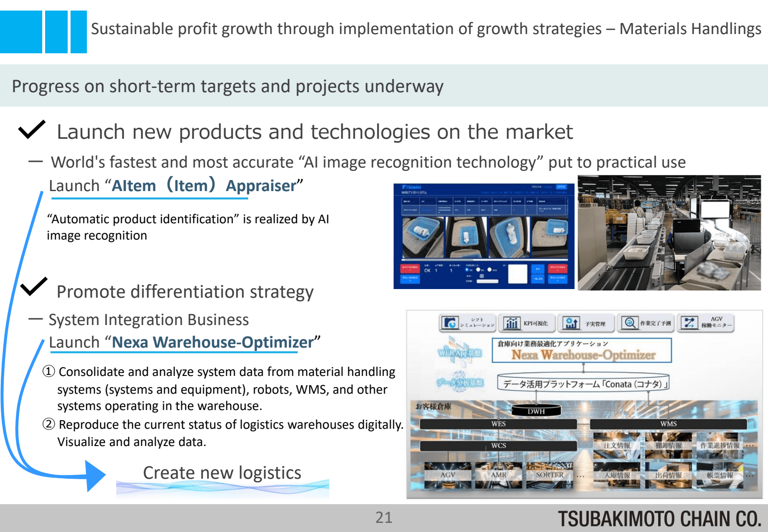Image resolution: width=768 pixels, height=532 pixels.
Task: Click "Progress on short-term targets" banner text
Action: point(228,86)
